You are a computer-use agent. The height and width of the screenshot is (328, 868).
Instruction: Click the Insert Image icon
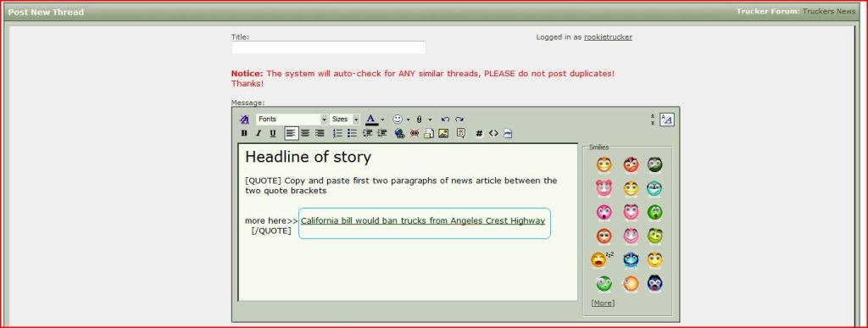[442, 133]
